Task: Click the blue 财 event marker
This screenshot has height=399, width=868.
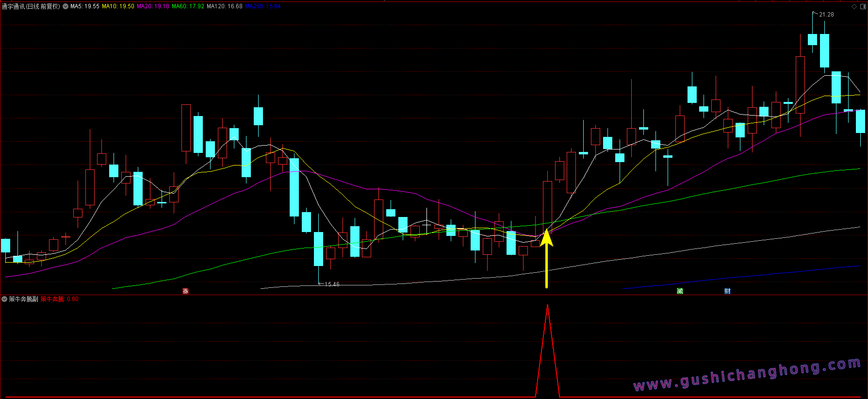Action: [727, 291]
